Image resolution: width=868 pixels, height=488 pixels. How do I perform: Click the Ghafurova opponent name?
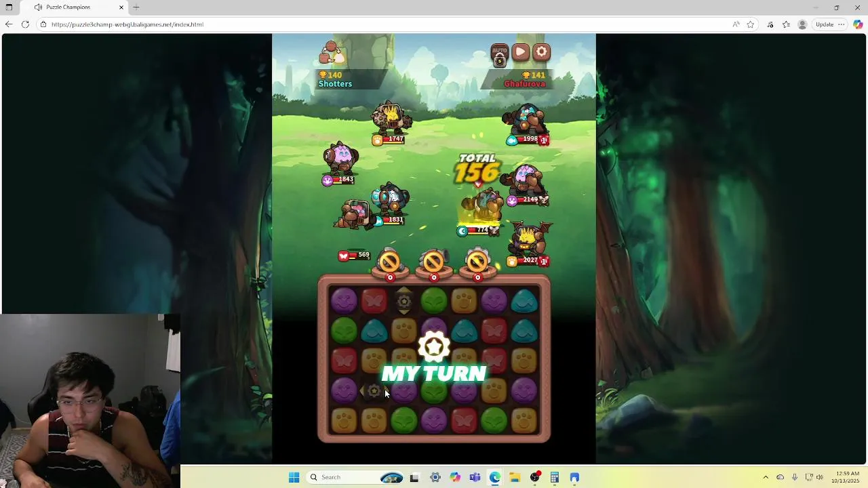coord(524,84)
